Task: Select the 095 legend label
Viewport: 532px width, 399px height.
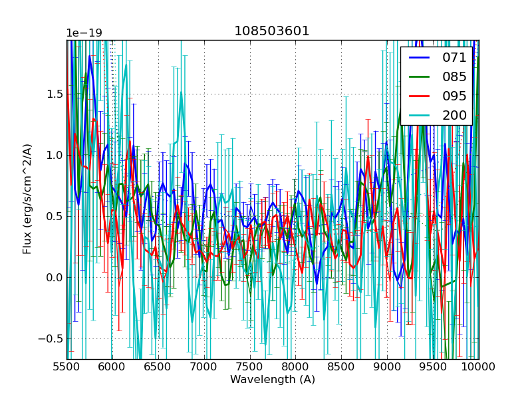Action: tap(454, 96)
